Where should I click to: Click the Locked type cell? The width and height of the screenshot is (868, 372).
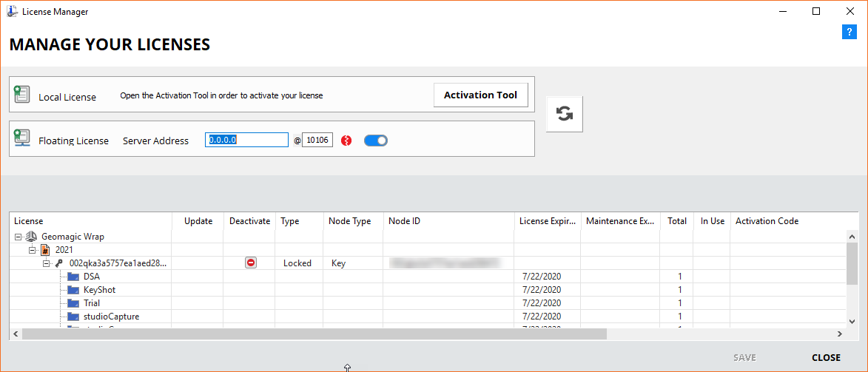pyautogui.click(x=297, y=263)
